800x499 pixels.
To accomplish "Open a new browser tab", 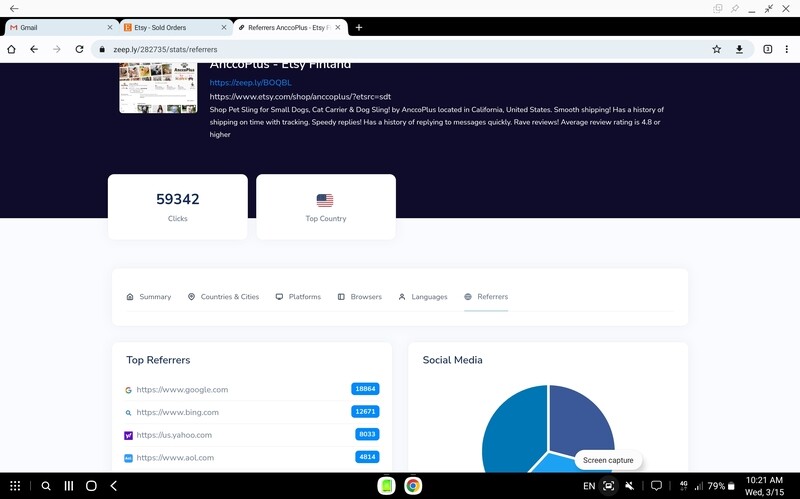I will [359, 28].
